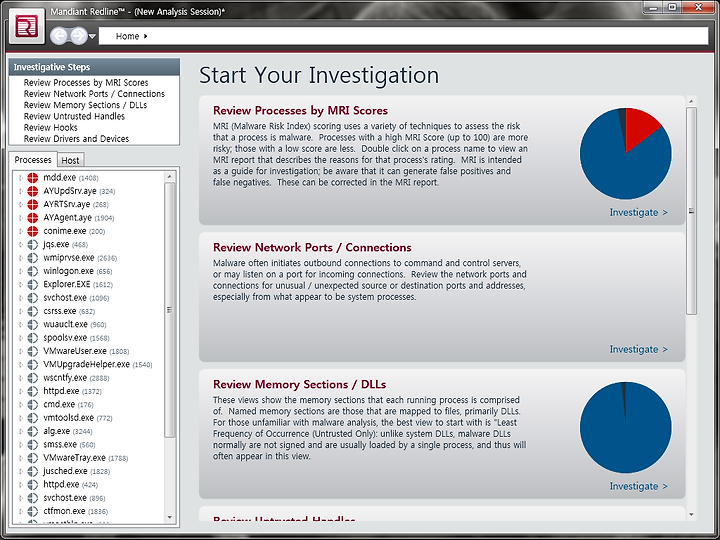
Task: Click the Review Memory Sections / DLLs card heading
Action: point(299,384)
